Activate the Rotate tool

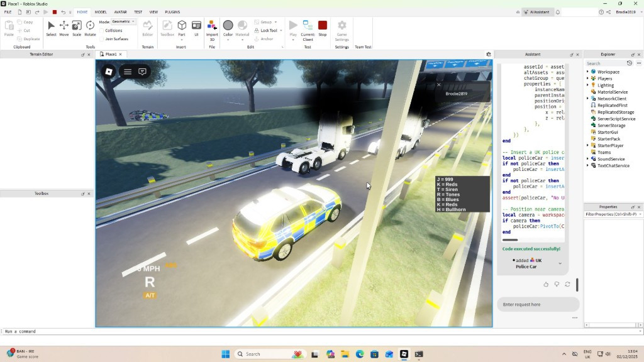pos(90,28)
